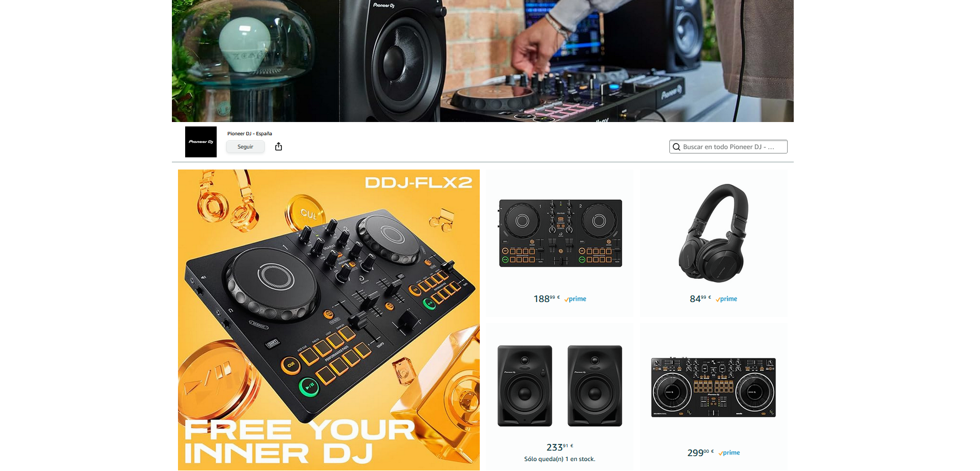This screenshot has height=471, width=980.
Task: Open the small black DJ controller product image
Action: (560, 233)
